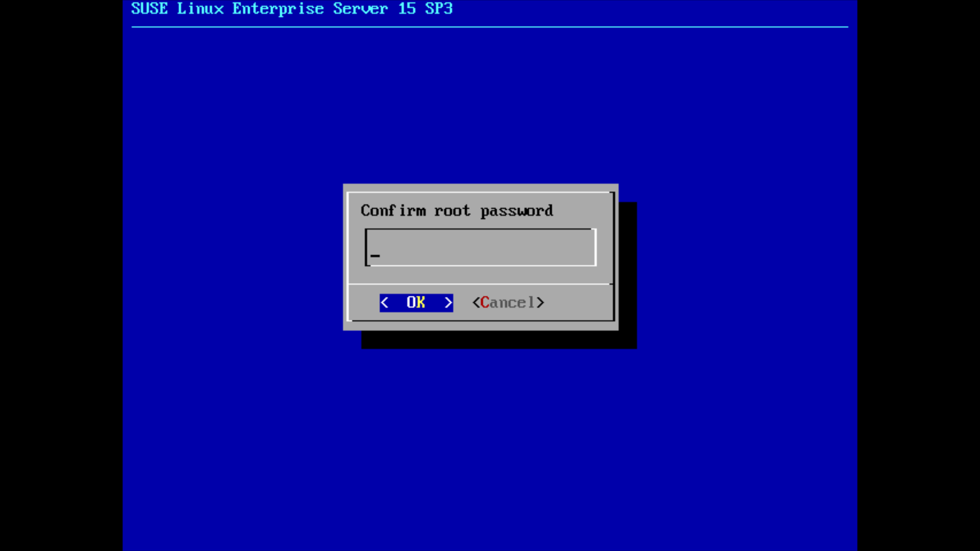Select the "Confirm root password" label text
The width and height of the screenshot is (980, 551).
tap(457, 211)
